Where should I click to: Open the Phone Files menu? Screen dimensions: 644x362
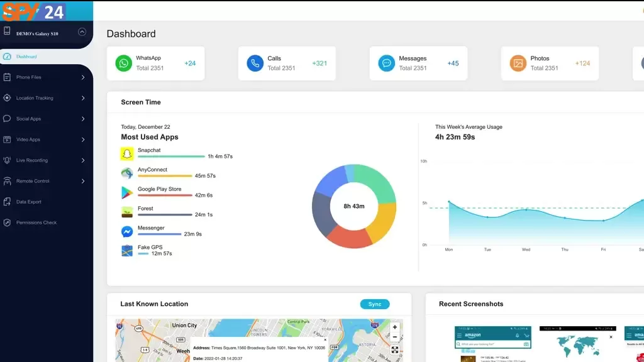point(47,77)
